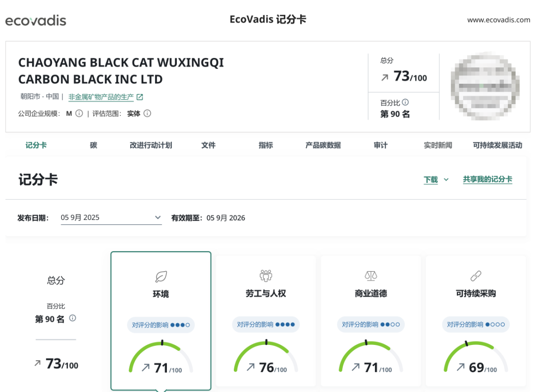Click the 劳工与人权 people icon
Screen dimensions: 535x392
(x=266, y=276)
